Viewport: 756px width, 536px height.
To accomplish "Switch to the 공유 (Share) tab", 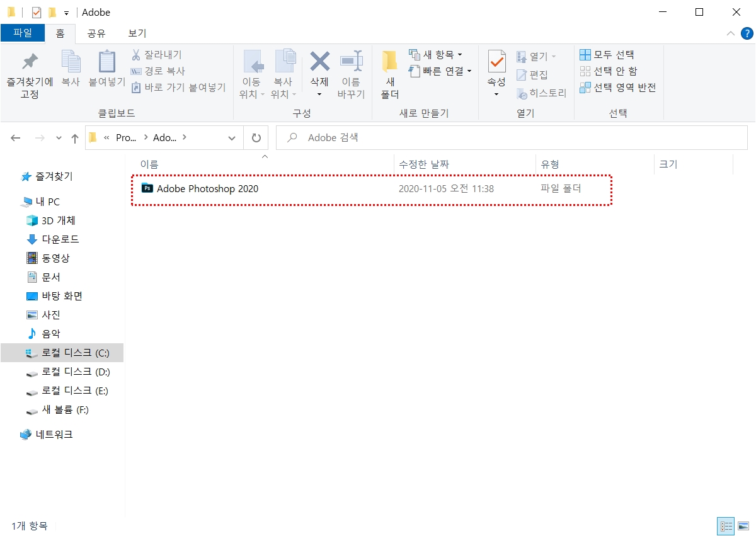I will pos(96,33).
